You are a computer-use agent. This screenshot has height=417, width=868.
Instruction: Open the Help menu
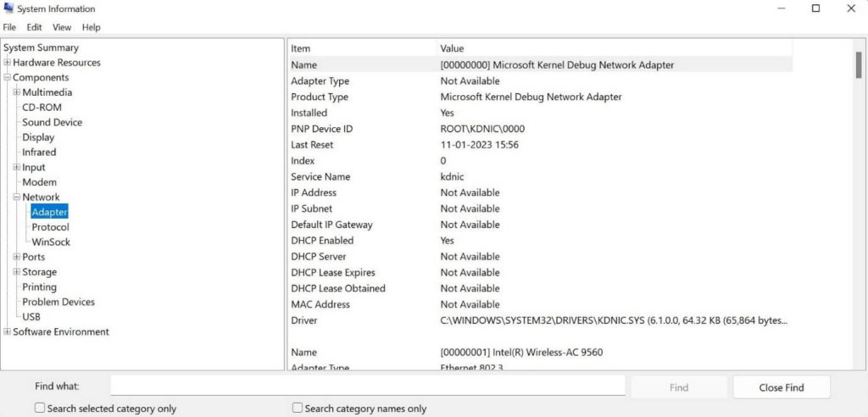click(92, 27)
